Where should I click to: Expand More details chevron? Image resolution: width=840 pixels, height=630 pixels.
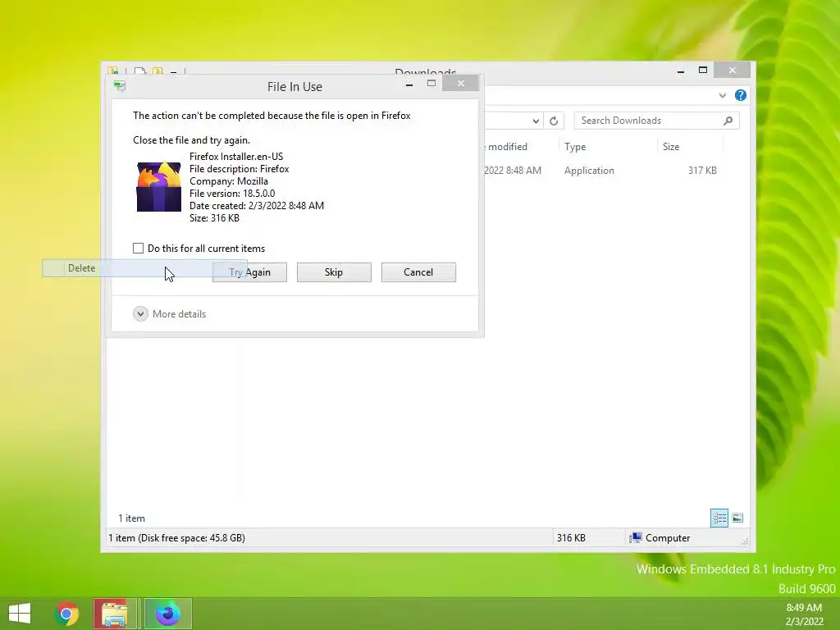coord(140,314)
